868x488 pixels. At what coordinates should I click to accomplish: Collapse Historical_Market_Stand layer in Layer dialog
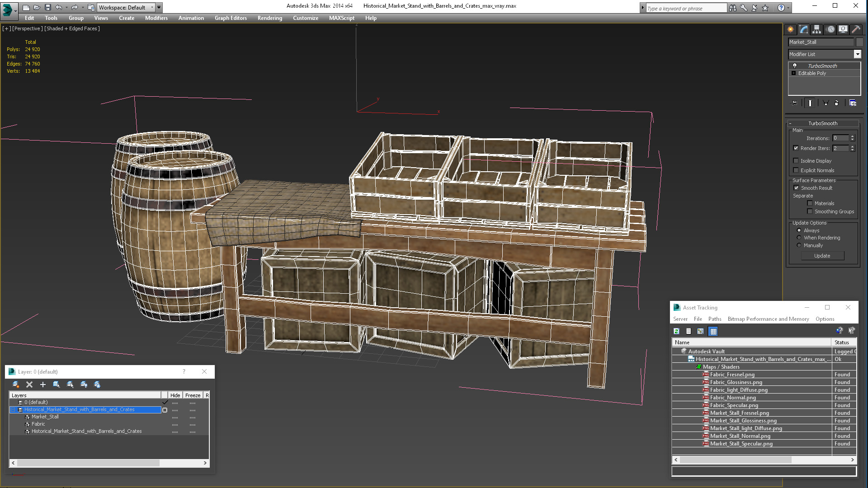coord(13,410)
